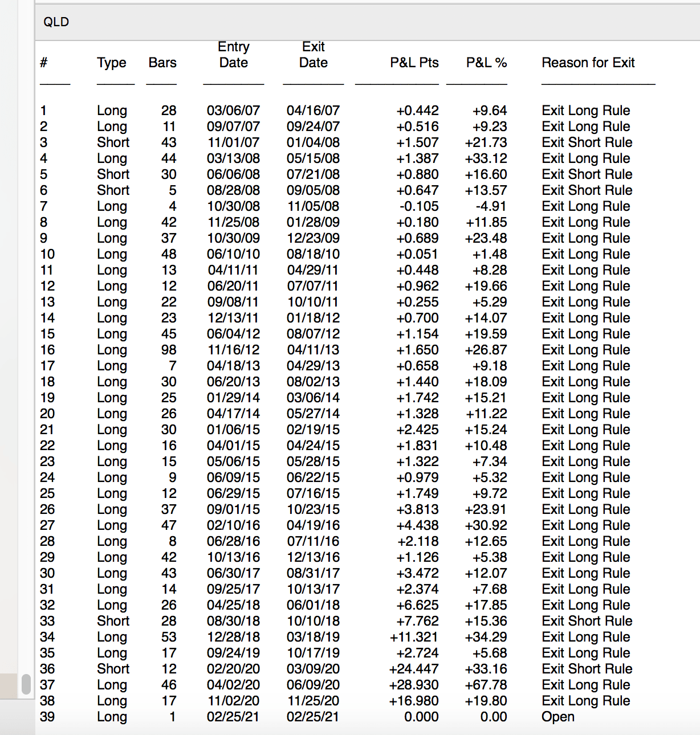Select entry date 02/25/21
Screen dimensions: 700x735
233,717
